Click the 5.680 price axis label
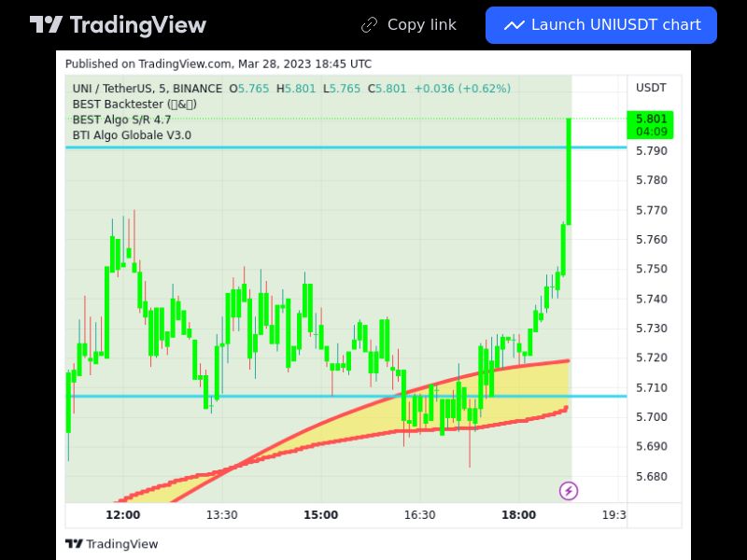The width and height of the screenshot is (747, 560). coord(651,476)
